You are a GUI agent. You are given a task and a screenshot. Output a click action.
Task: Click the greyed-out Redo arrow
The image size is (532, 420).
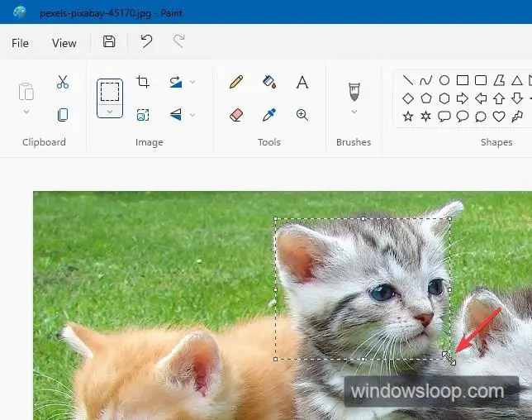click(178, 41)
